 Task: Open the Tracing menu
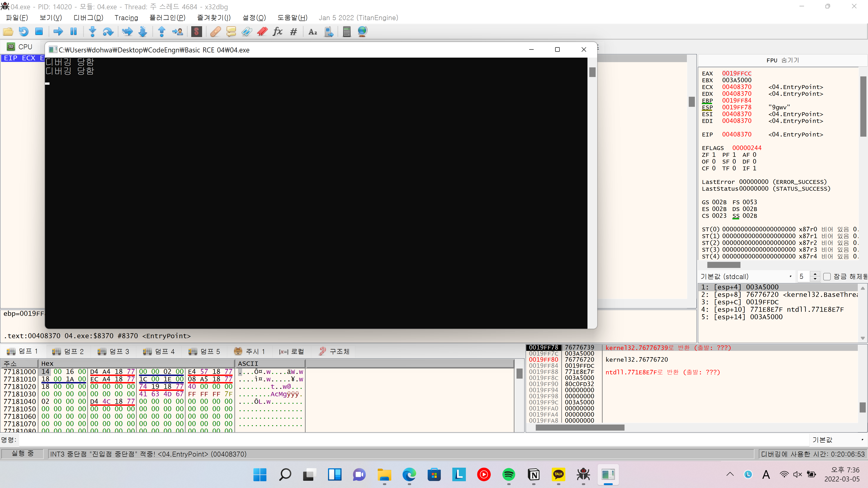pos(126,18)
